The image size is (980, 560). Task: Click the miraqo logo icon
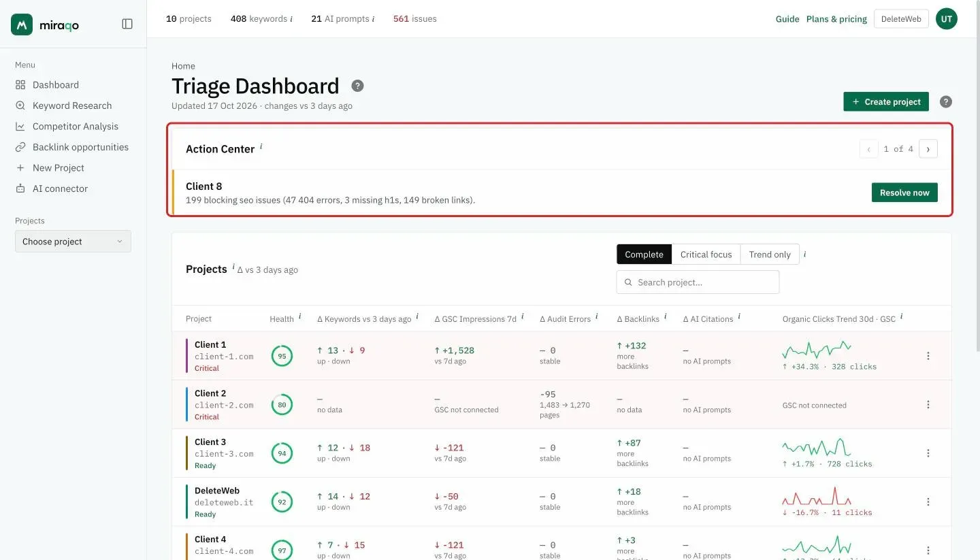pos(22,24)
